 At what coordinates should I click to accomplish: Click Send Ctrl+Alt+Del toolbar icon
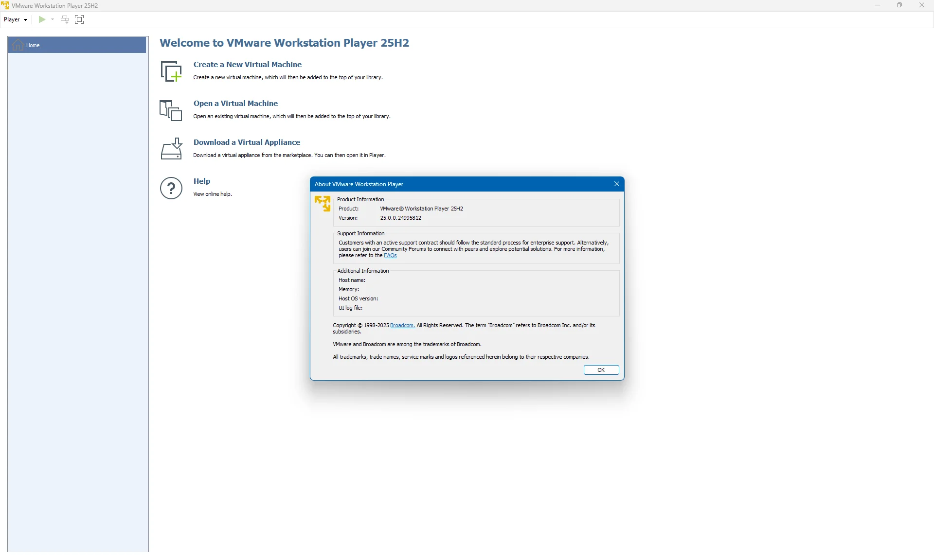[65, 19]
